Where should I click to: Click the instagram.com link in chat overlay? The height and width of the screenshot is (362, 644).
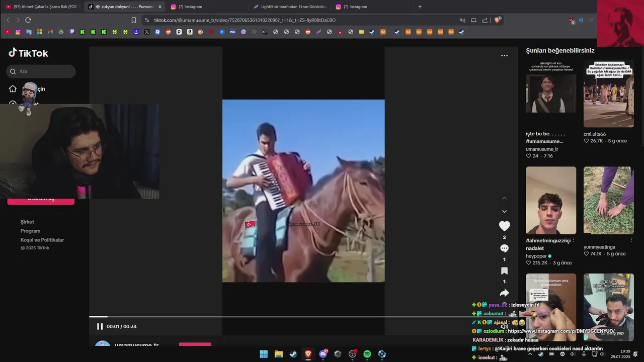pyautogui.click(x=561, y=331)
